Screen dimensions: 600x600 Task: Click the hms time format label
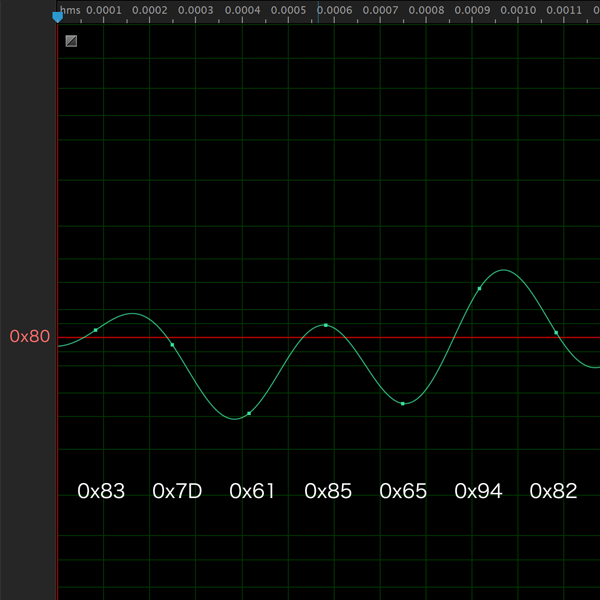coord(70,10)
